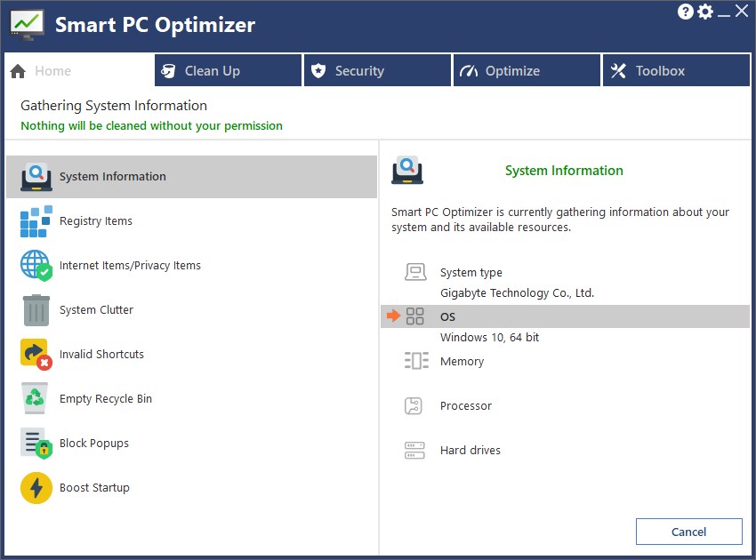Click the Hard drives icon in system details
This screenshot has width=756, height=560.
(414, 450)
